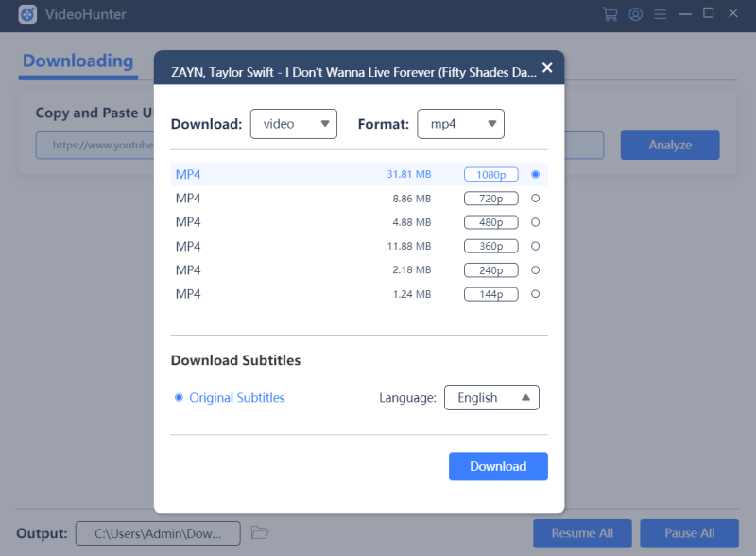Viewport: 756px width, 556px height.
Task: Click the Analyze button
Action: [670, 145]
